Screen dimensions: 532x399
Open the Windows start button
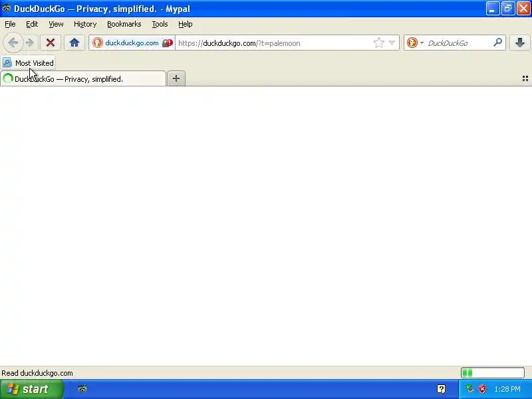click(32, 389)
